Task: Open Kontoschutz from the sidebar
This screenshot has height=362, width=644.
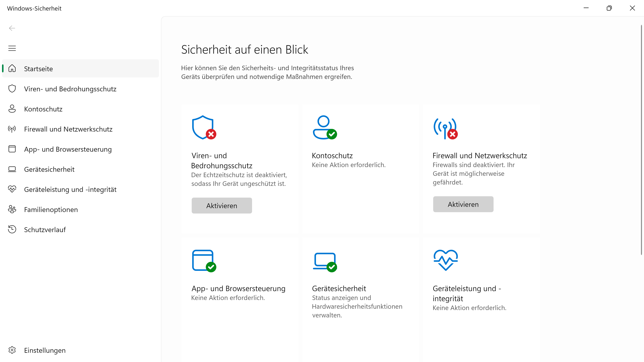Action: (80, 109)
